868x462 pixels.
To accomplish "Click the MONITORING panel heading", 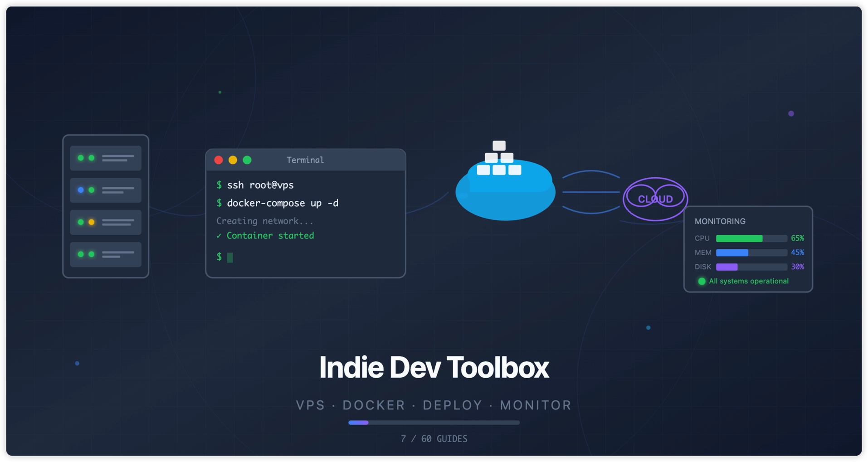I will click(x=720, y=221).
